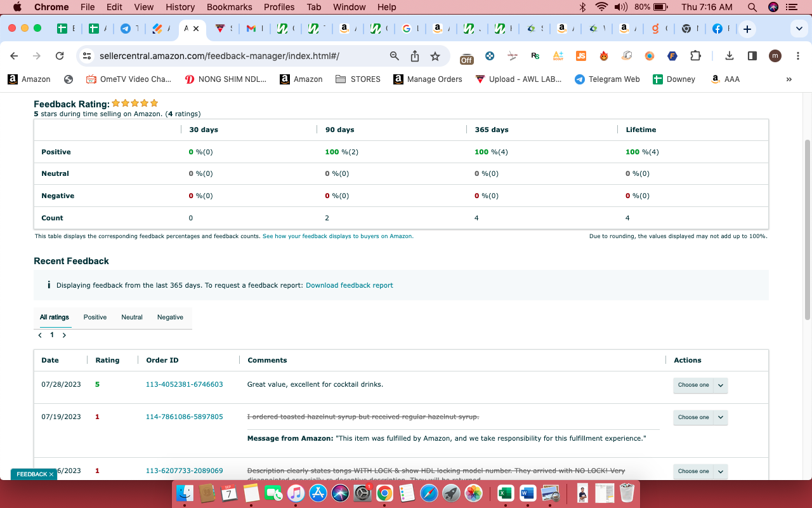Image resolution: width=812 pixels, height=508 pixels.
Task: Open Photos app in the Dock
Action: pyautogui.click(x=473, y=493)
